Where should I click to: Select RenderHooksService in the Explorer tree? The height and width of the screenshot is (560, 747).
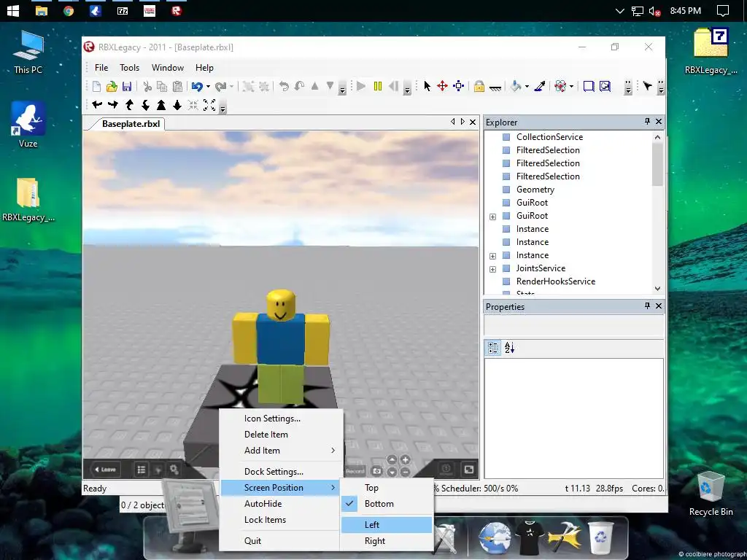coord(555,281)
